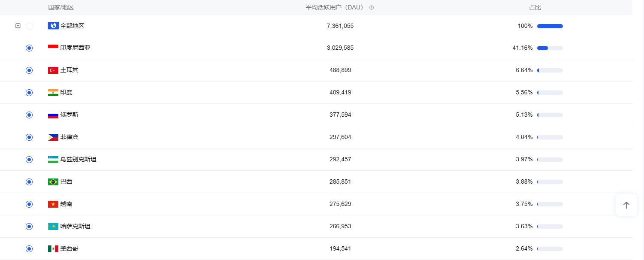Click the 印度 country name
Screen dimensions: 644x260
tap(67, 92)
